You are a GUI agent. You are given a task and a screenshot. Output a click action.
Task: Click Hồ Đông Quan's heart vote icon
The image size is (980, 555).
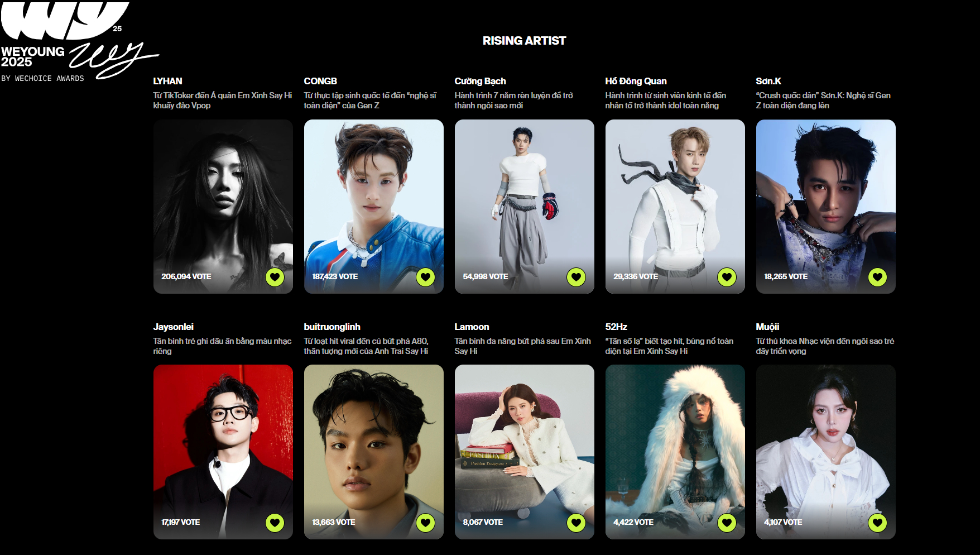[727, 277]
